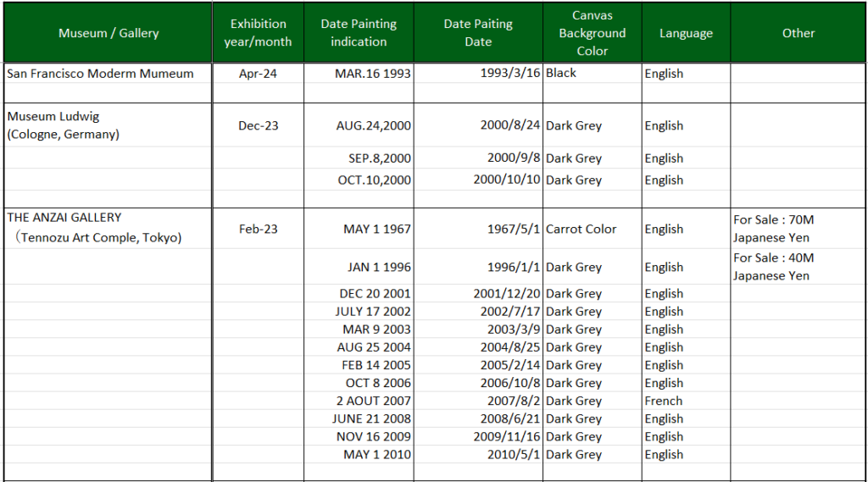Click 'San Francisco Moderm Mumeum' cell
This screenshot has width=868, height=482.
[108, 74]
